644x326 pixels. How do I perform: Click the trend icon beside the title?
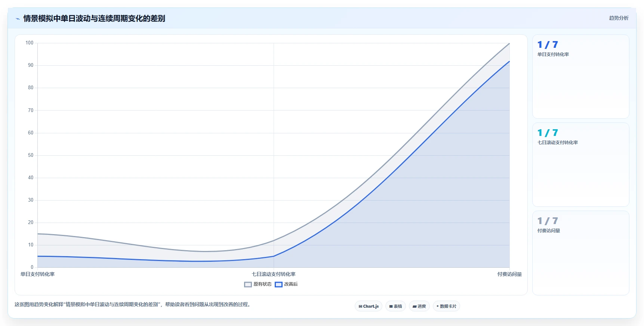point(18,19)
